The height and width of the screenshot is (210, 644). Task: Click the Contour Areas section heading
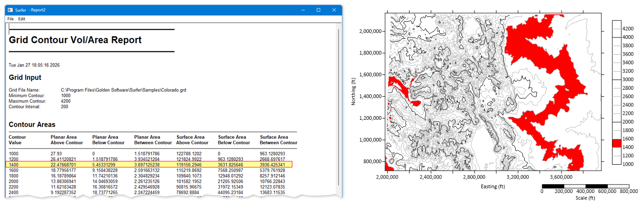point(32,125)
